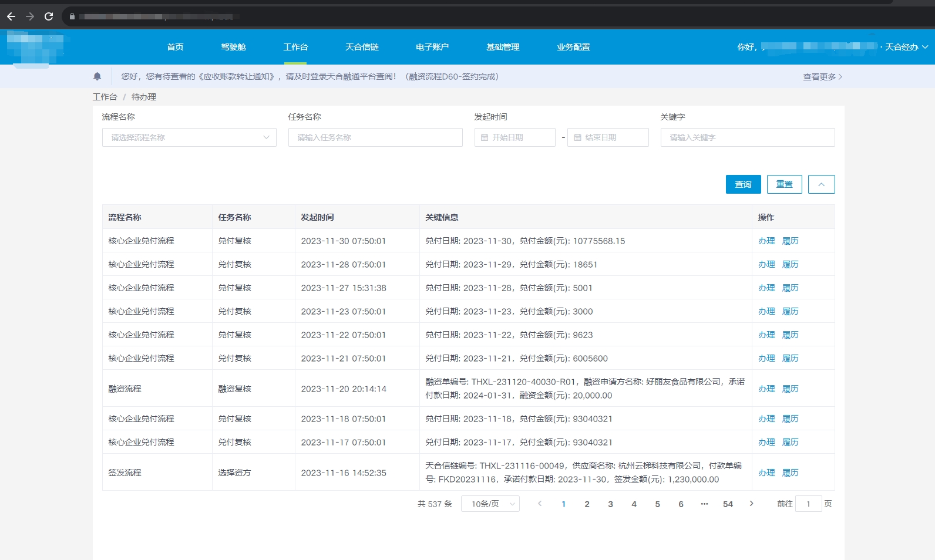This screenshot has height=560, width=935.
Task: Click the 关键信息 column header
Action: click(586, 217)
